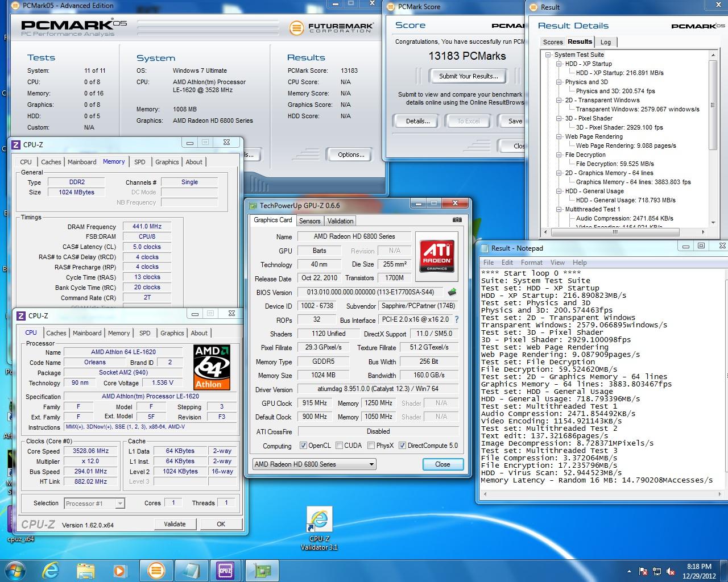Click the Futuremark Corporation logo

point(332,27)
